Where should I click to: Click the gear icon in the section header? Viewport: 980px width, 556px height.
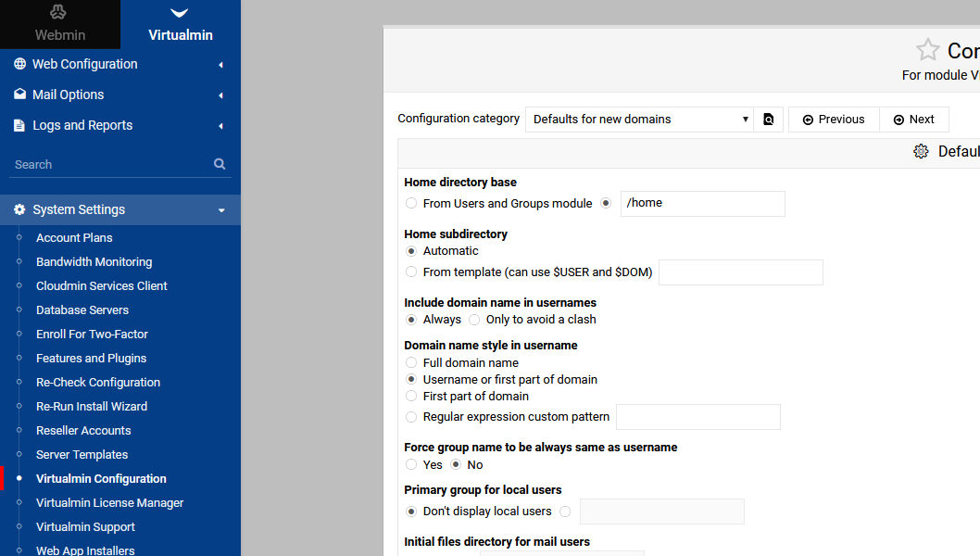point(921,151)
